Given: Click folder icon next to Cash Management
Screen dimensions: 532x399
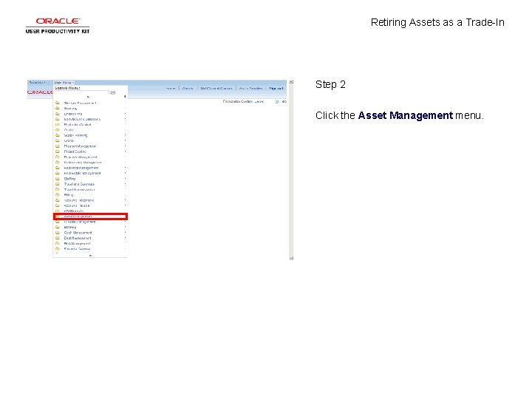Looking at the screenshot, I should click(58, 233).
